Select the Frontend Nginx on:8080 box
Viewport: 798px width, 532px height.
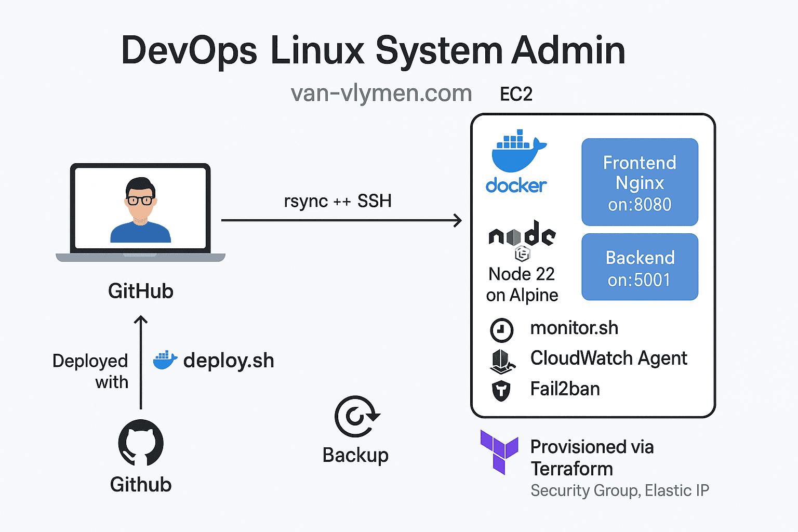click(x=640, y=182)
